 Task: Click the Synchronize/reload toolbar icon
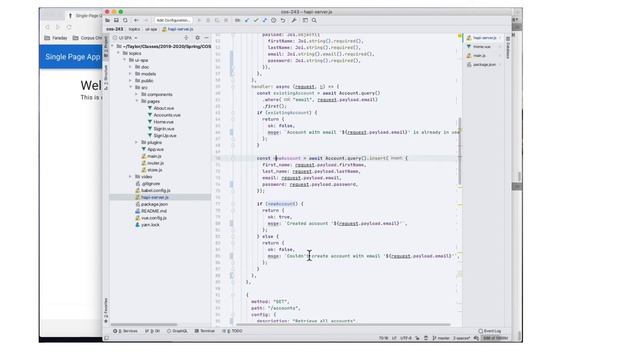pos(125,20)
